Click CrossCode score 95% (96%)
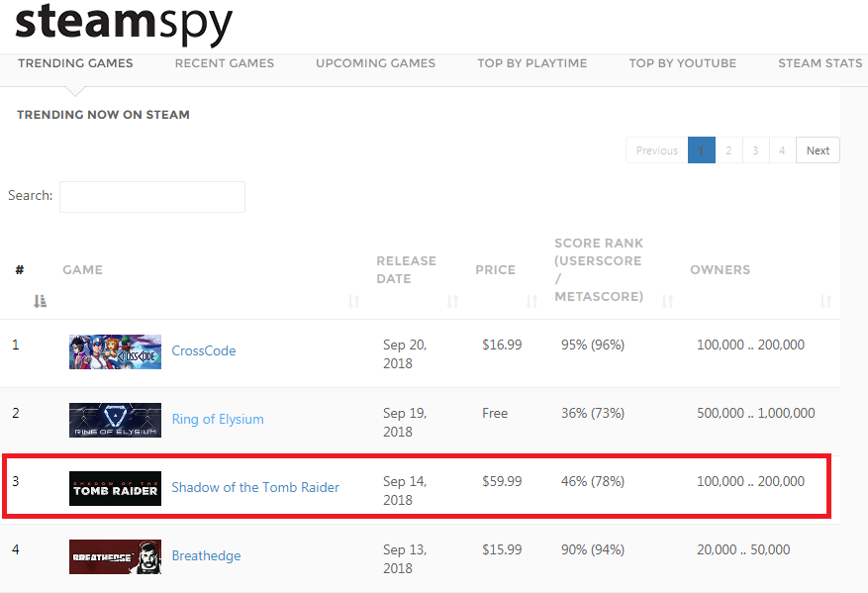868x593 pixels. click(593, 345)
